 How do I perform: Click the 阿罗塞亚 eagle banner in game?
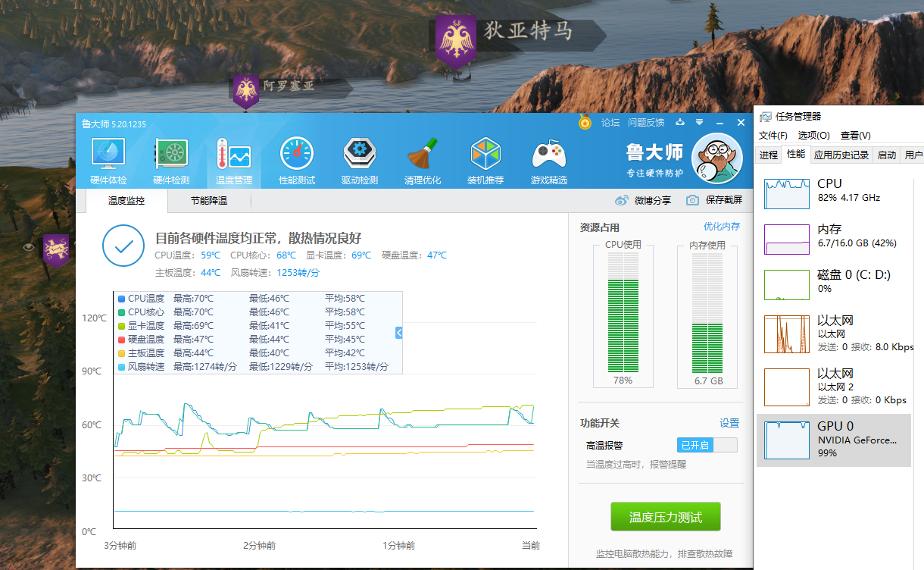pos(245,92)
